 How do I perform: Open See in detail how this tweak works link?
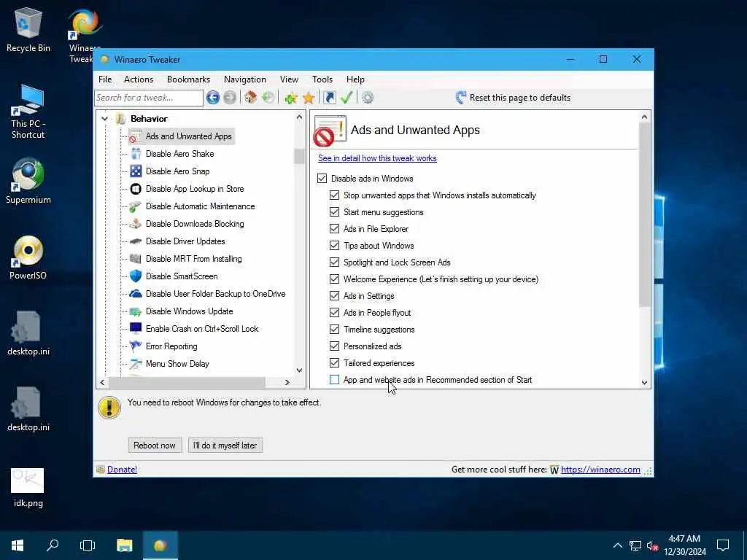[377, 158]
